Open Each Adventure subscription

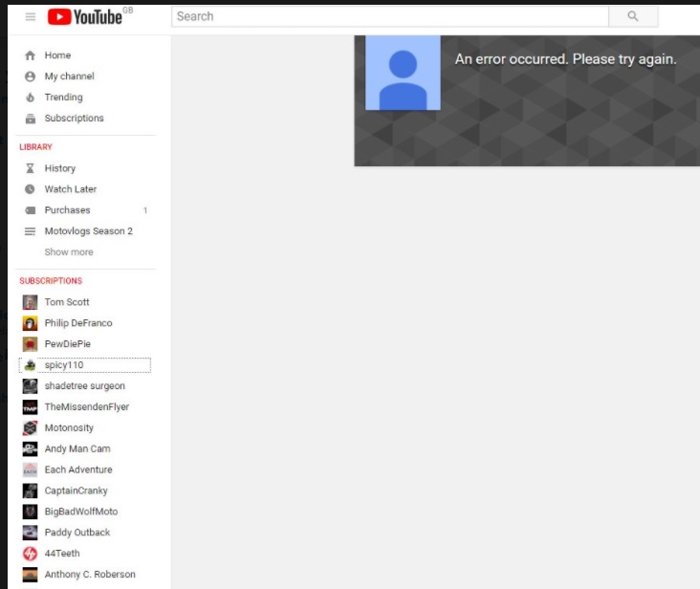click(78, 469)
